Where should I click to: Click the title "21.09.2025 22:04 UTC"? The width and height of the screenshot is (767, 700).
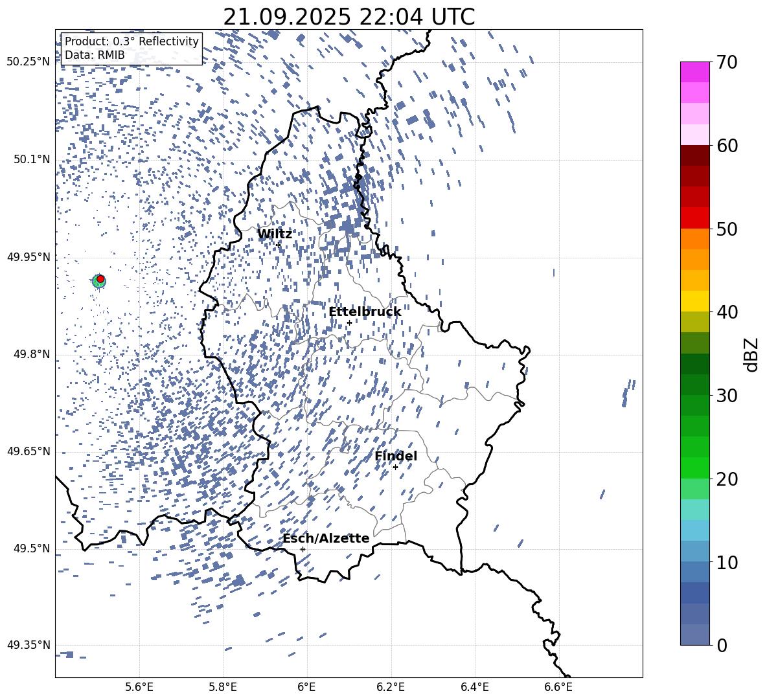[x=349, y=17]
